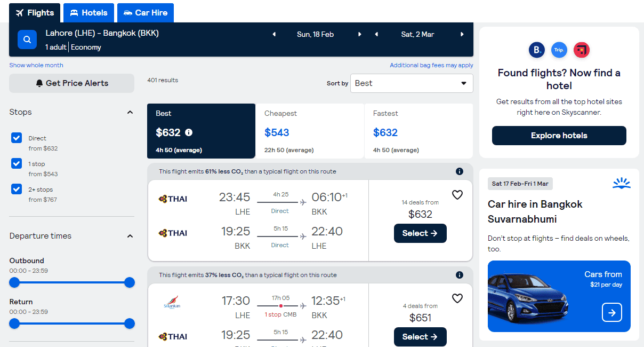
Task: Select the Best results tab
Action: point(202,131)
